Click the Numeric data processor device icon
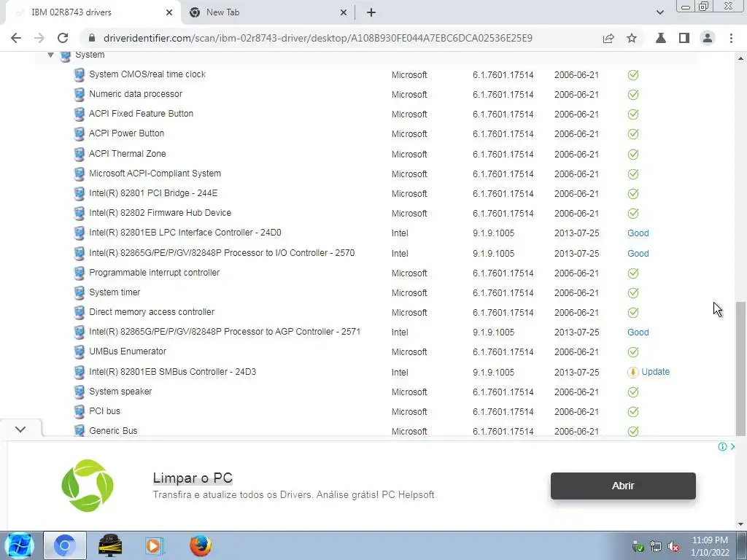Screen dimensions: 747x560 tap(79, 94)
